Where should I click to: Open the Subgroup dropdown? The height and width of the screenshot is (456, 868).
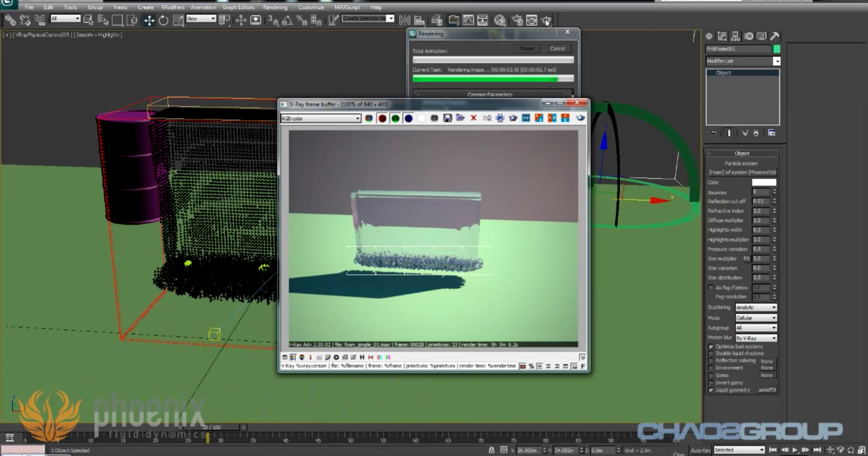756,328
